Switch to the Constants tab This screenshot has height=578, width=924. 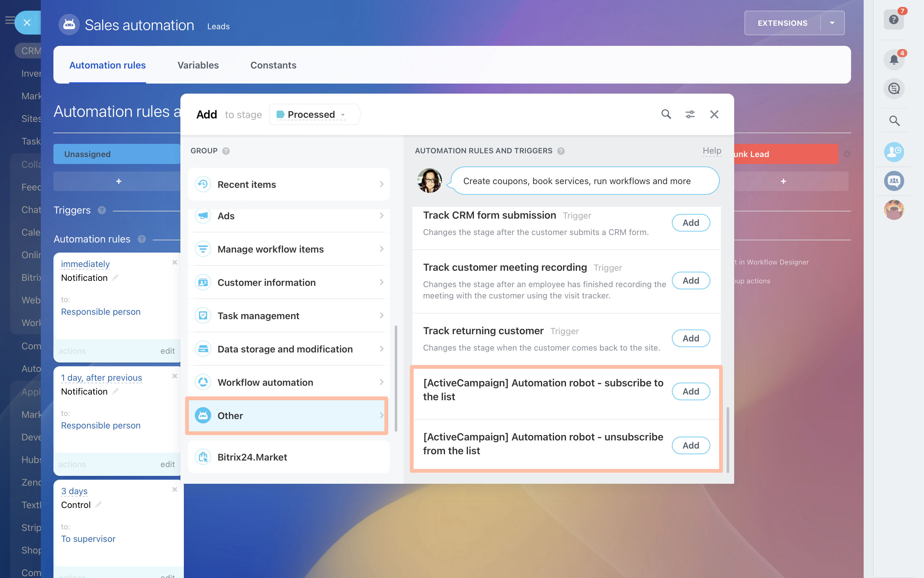click(x=273, y=65)
